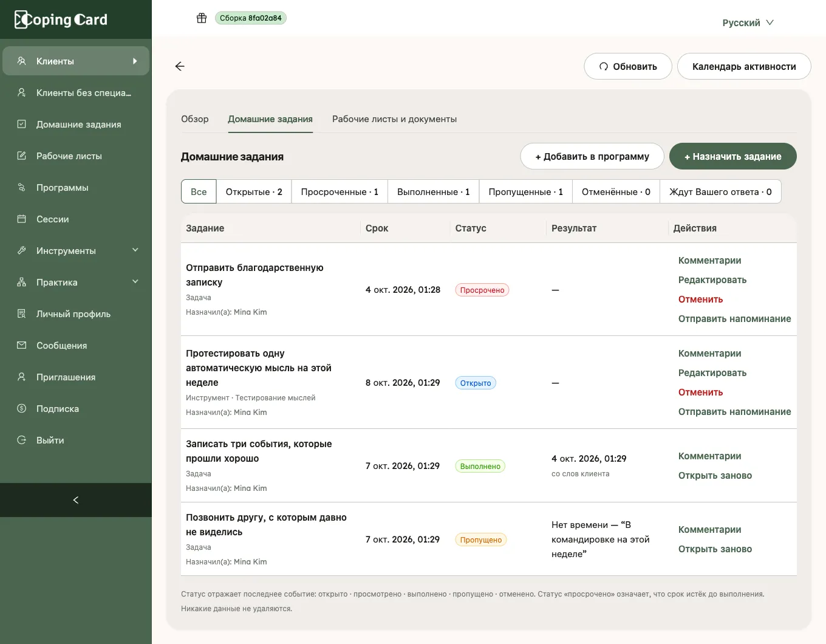Go back using the left arrow icon

[180, 66]
